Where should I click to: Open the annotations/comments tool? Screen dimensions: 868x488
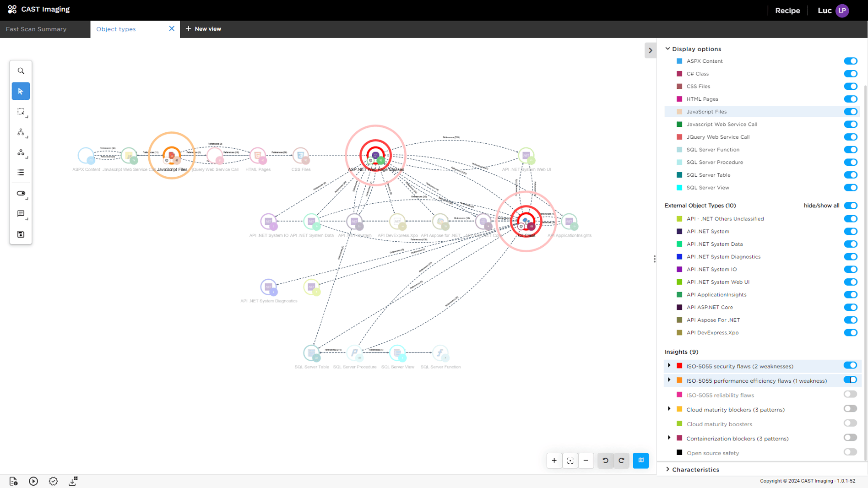[21, 214]
